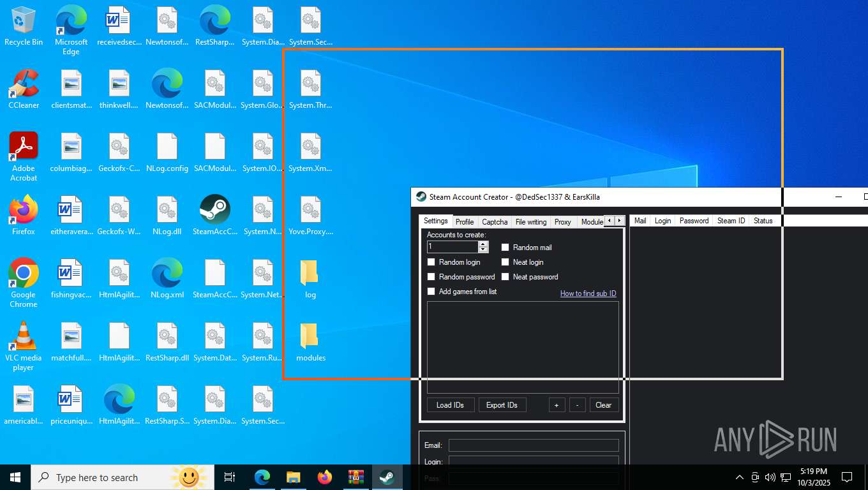This screenshot has width=868, height=490.
Task: Open the notification center icon
Action: (847, 477)
